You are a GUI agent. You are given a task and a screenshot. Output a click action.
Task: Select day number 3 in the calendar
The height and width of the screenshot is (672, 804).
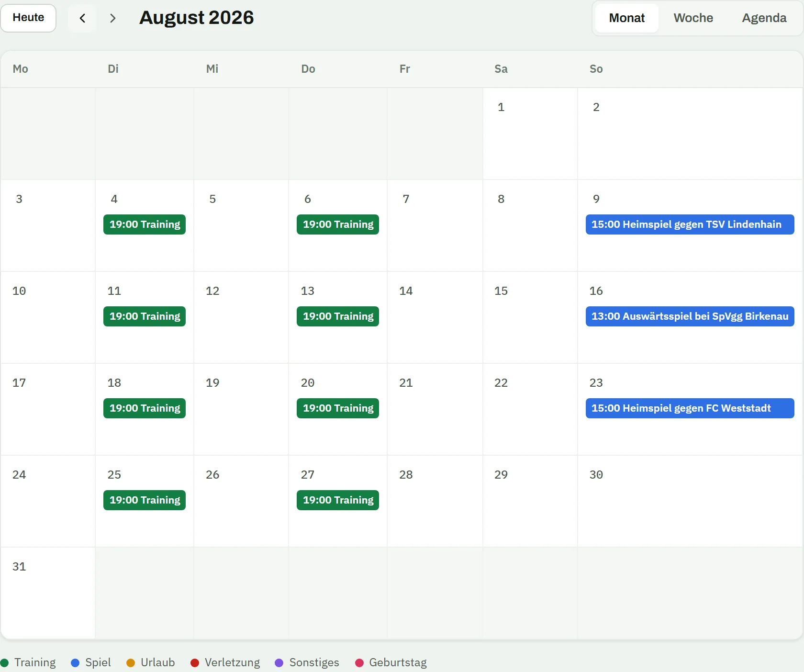(19, 199)
